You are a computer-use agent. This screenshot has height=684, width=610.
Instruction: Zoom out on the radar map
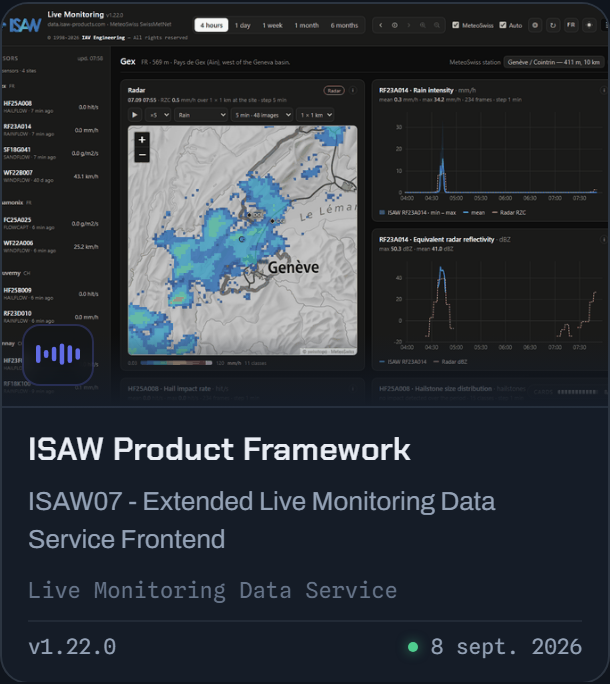click(142, 154)
